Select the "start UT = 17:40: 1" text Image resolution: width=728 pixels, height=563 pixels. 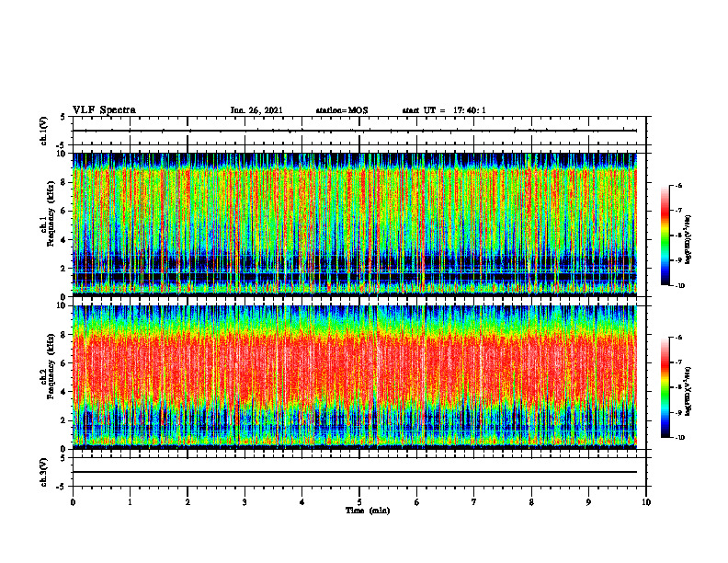pyautogui.click(x=444, y=110)
